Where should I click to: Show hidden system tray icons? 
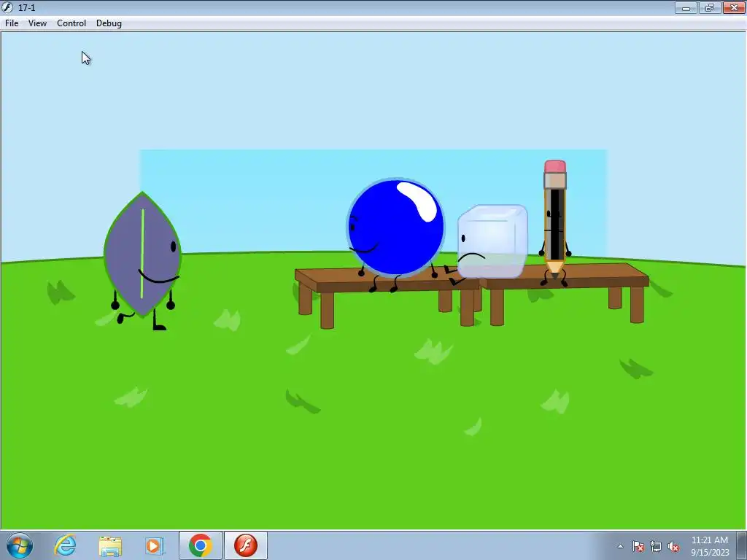tap(620, 546)
